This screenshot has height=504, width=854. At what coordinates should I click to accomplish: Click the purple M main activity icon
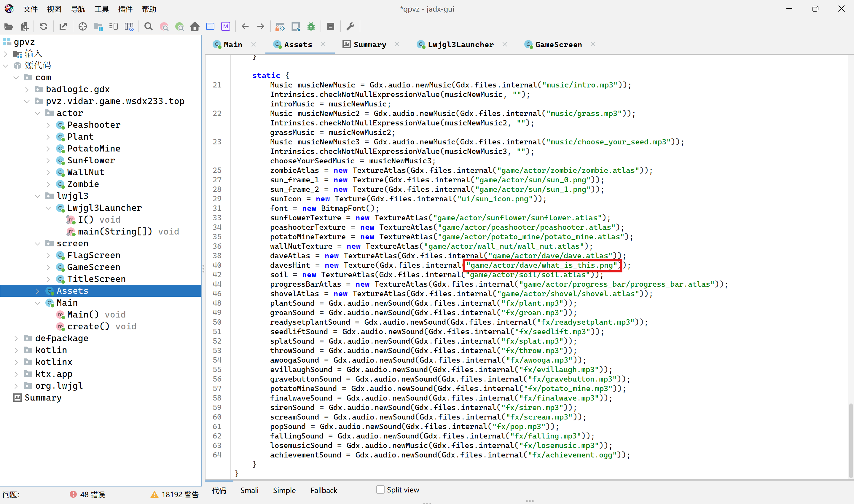[226, 26]
